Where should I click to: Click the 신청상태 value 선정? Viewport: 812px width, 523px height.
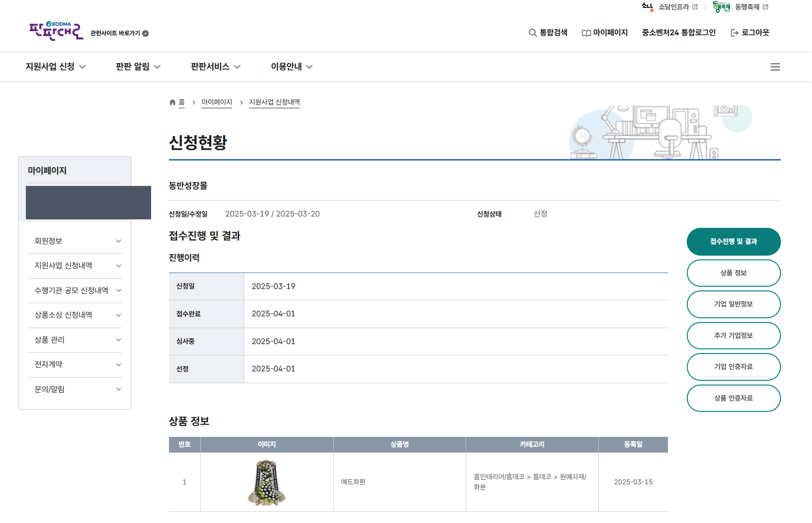tap(540, 214)
